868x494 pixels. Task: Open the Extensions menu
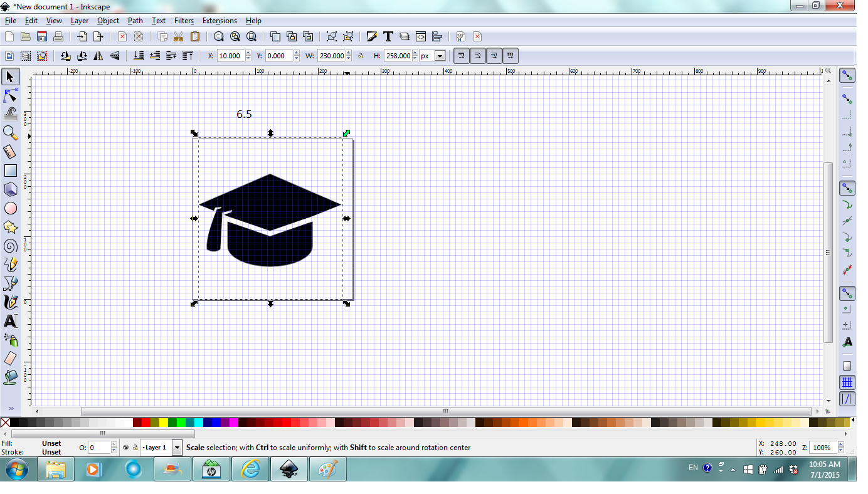point(220,21)
